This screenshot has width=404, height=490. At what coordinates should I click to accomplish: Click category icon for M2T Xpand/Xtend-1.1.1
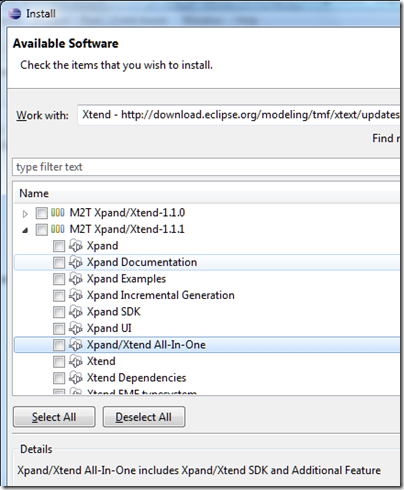click(x=58, y=229)
